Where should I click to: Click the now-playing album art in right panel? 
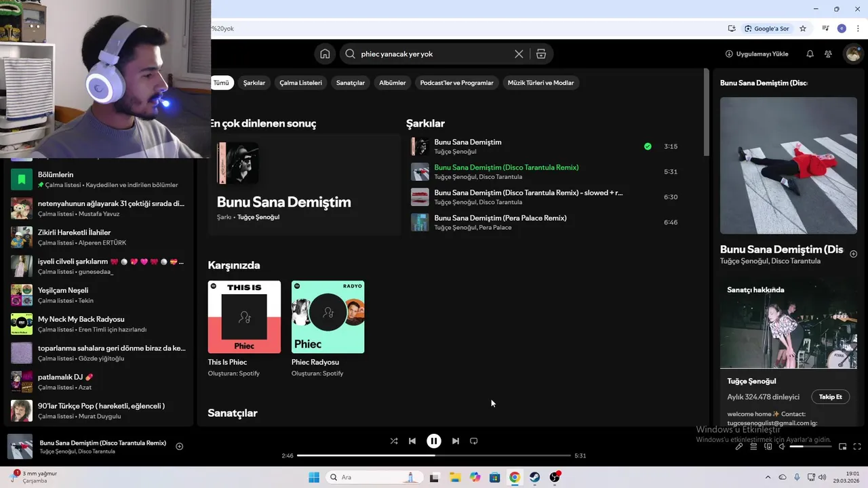789,165
